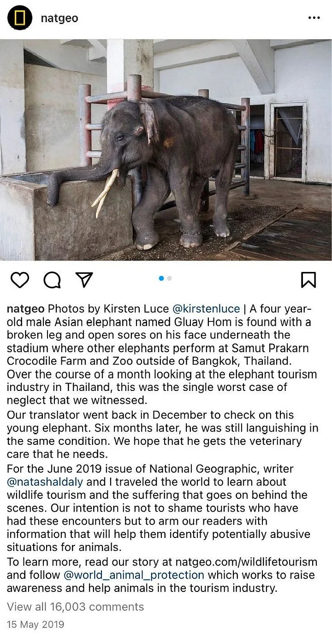
Task: Open natgeo username in post header
Action: tap(59, 18)
